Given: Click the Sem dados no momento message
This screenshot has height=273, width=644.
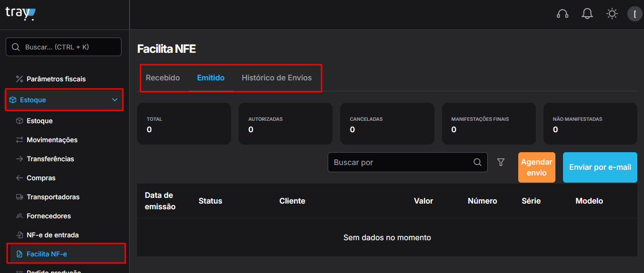Looking at the screenshot, I should pos(387,237).
